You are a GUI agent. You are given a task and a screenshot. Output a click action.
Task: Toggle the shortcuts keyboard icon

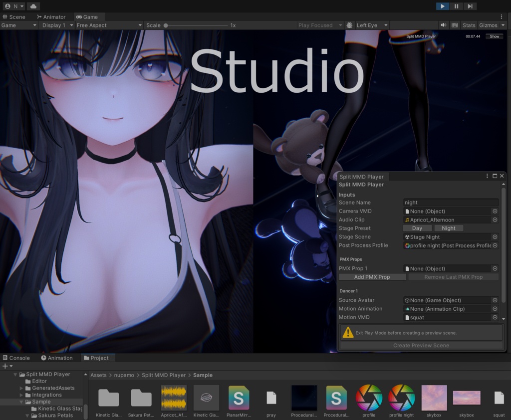click(455, 25)
